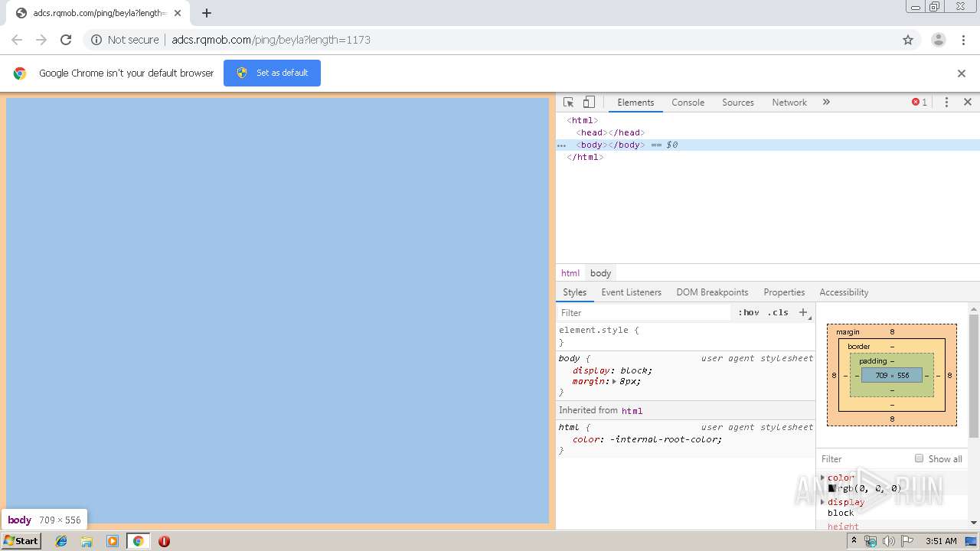980x551 pixels.
Task: Add new style rule plus icon
Action: [x=803, y=312]
